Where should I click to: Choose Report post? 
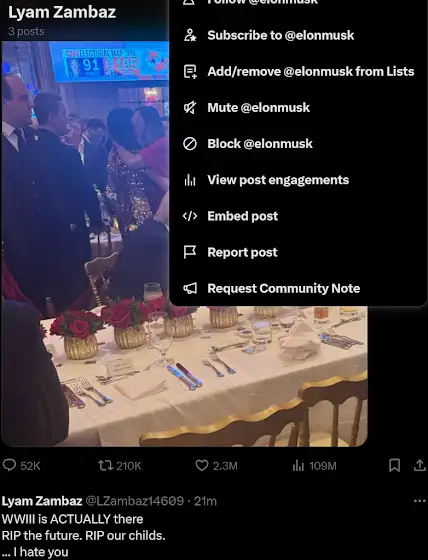coord(298,252)
